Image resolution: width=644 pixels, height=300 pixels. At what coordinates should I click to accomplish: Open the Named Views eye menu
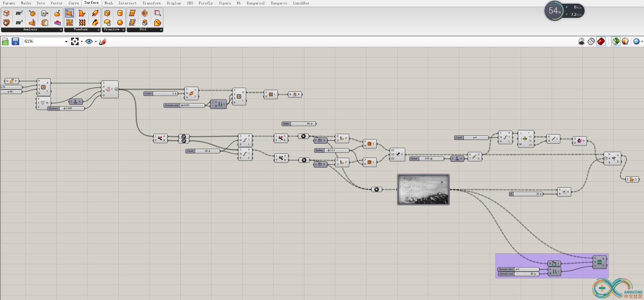pyautogui.click(x=89, y=41)
